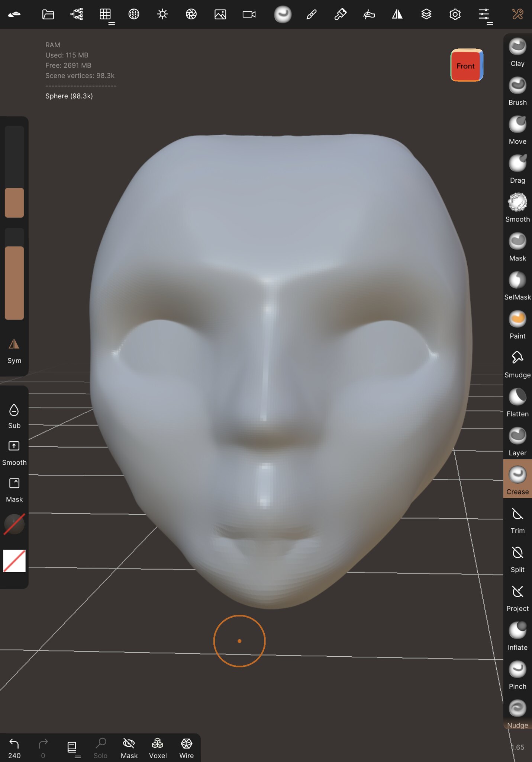
Task: Select the Smudge tool
Action: point(517,364)
